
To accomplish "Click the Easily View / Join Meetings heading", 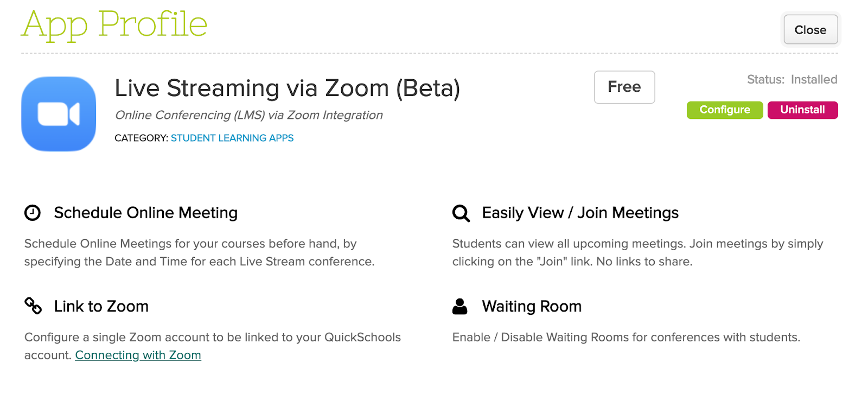I will [580, 213].
